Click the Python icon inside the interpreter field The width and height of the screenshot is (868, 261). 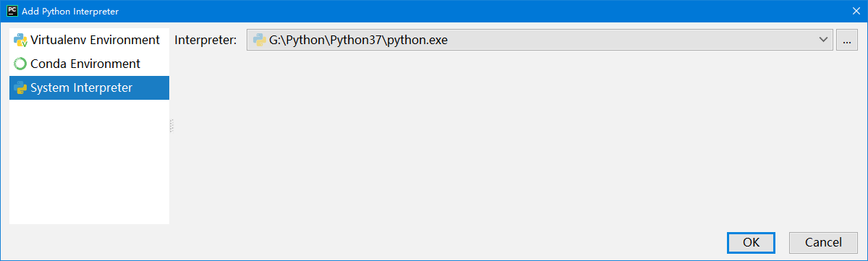tap(259, 40)
